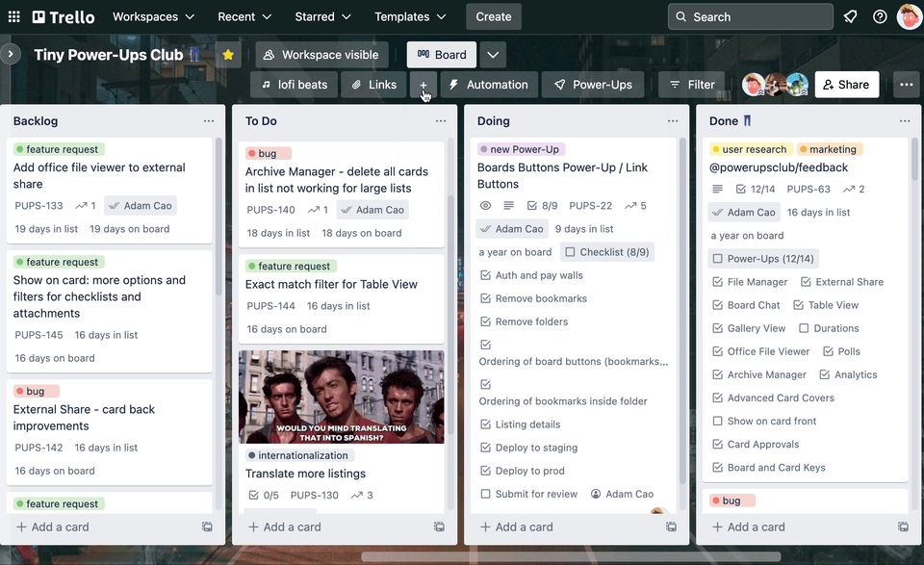Star the Tiny Power-Ups Club board
The width and height of the screenshot is (924, 565).
(228, 55)
